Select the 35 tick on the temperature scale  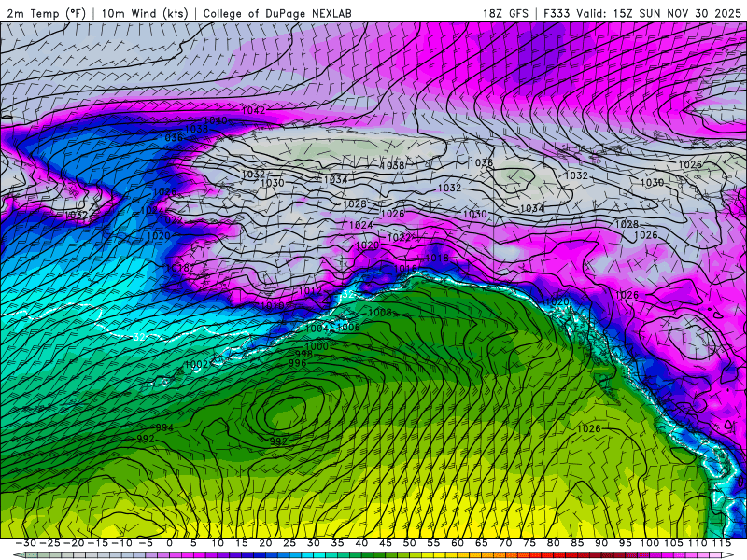(x=338, y=543)
